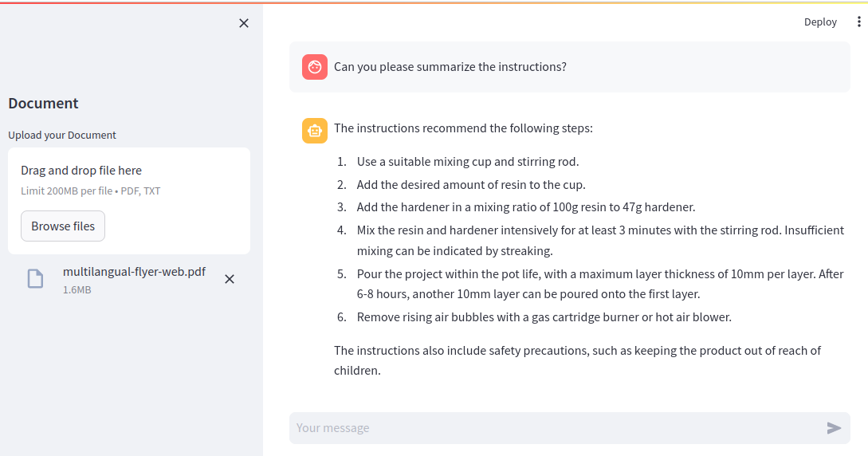Screen dimensions: 868x456
Task: Click Browse files button
Action: [63, 226]
